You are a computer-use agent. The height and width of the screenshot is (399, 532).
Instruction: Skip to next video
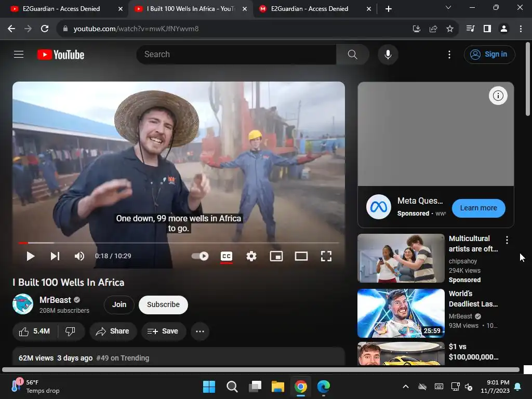[x=55, y=256]
